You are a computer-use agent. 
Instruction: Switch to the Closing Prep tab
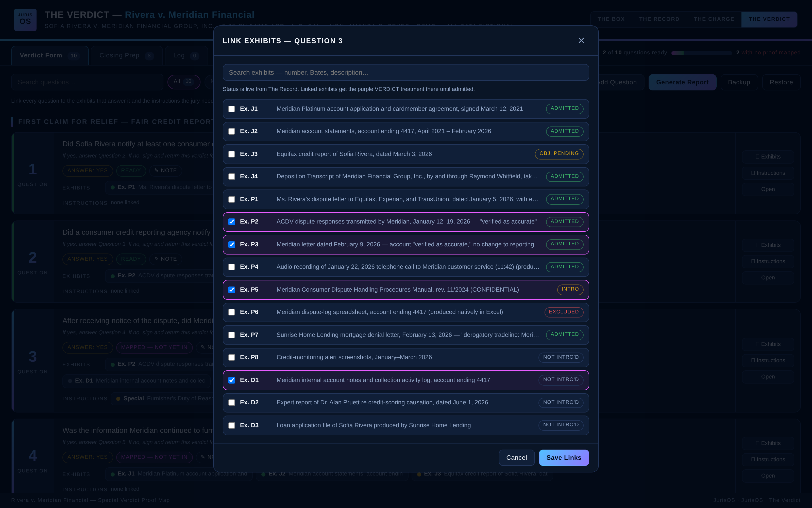(127, 55)
